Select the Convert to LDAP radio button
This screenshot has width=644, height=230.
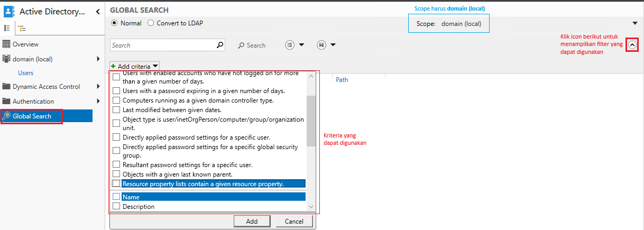(151, 23)
